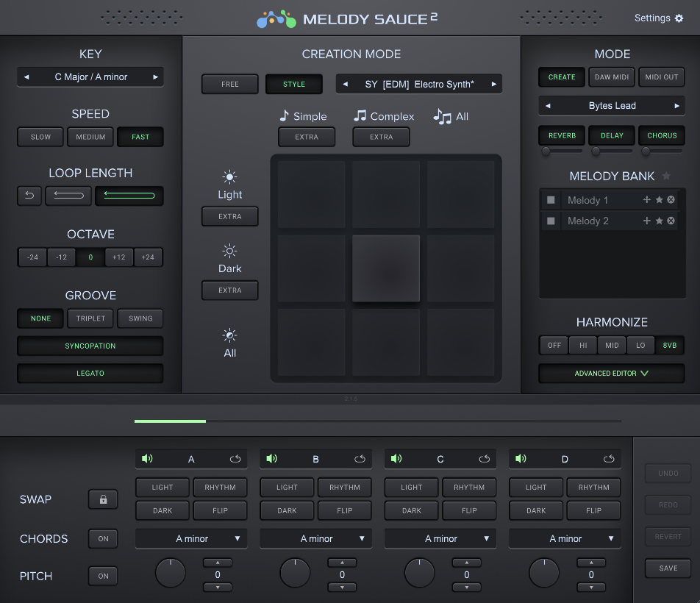Next style arrow after Electro Synth
Screen dimensions: 700x603
[x=494, y=84]
